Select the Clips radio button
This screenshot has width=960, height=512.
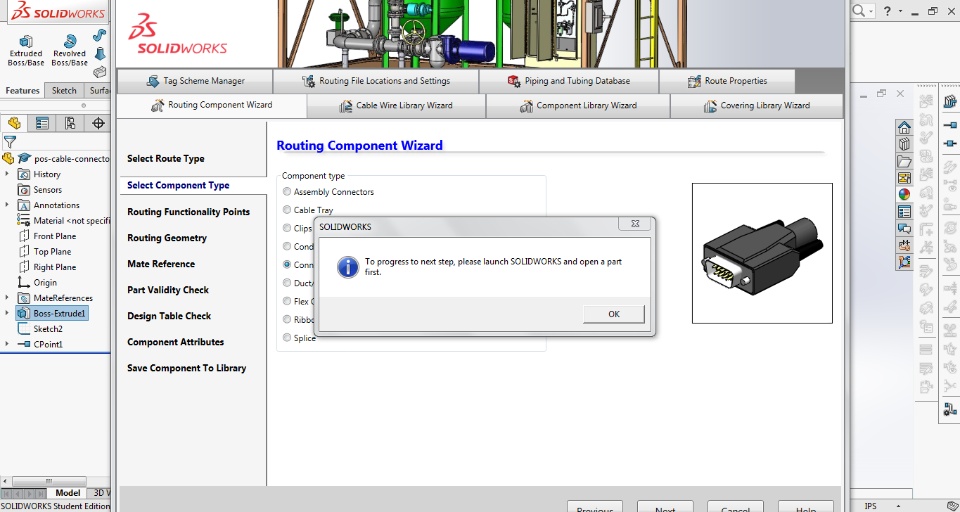pyautogui.click(x=287, y=228)
